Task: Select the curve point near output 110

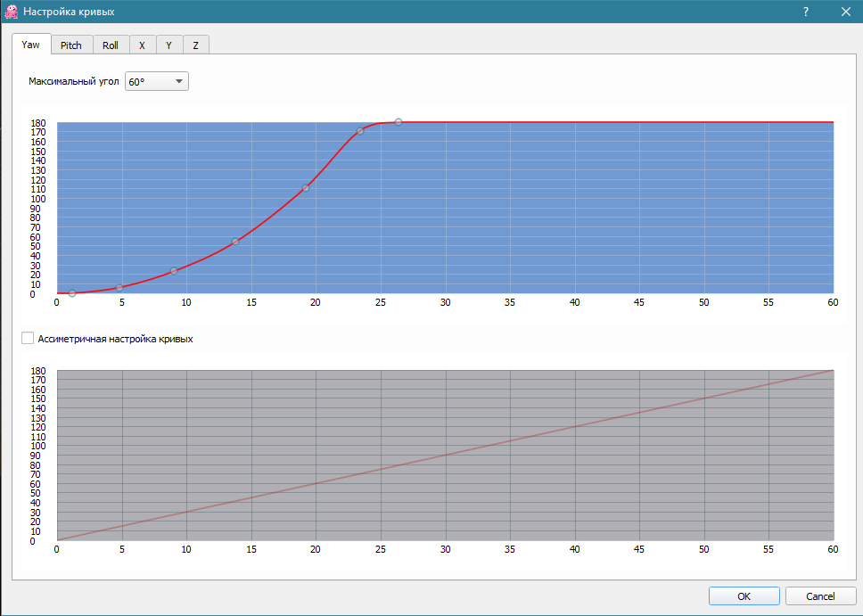Action: pos(306,188)
